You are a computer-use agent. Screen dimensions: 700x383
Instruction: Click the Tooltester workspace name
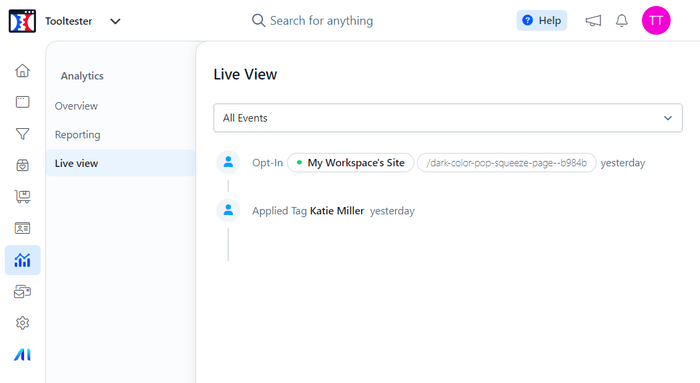tap(68, 21)
